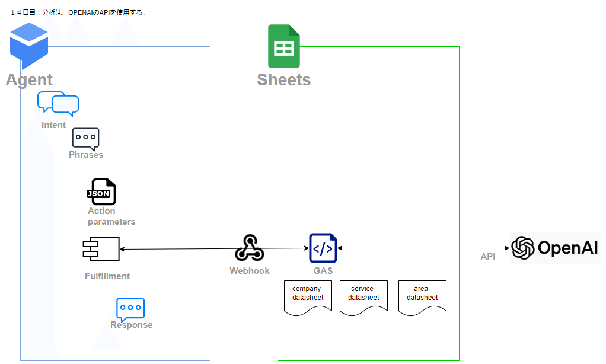
Task: Click the Japanese title text about OPENAI API
Action: pyautogui.click(x=78, y=13)
